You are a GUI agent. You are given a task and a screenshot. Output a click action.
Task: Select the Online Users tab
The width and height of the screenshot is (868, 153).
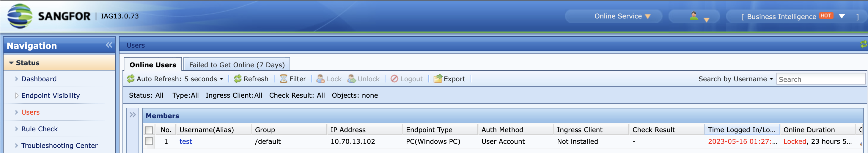click(x=152, y=65)
